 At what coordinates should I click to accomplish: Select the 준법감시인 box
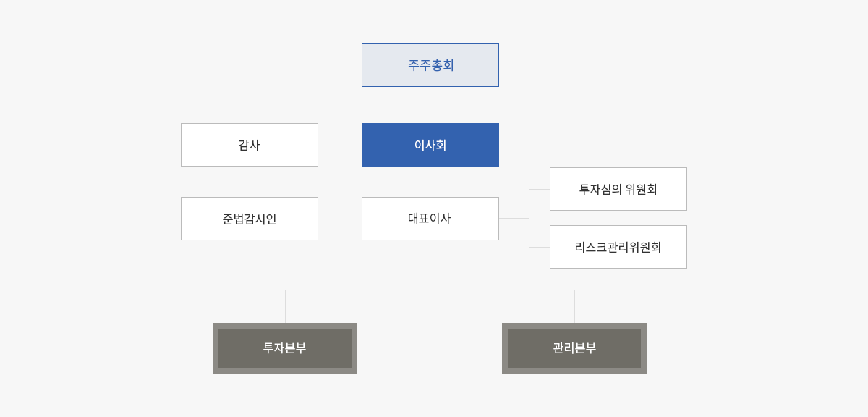(250, 219)
